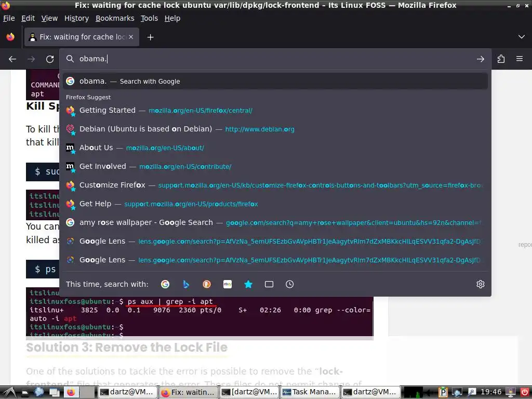Open a new tab with plus button
This screenshot has height=399, width=532.
[x=150, y=37]
